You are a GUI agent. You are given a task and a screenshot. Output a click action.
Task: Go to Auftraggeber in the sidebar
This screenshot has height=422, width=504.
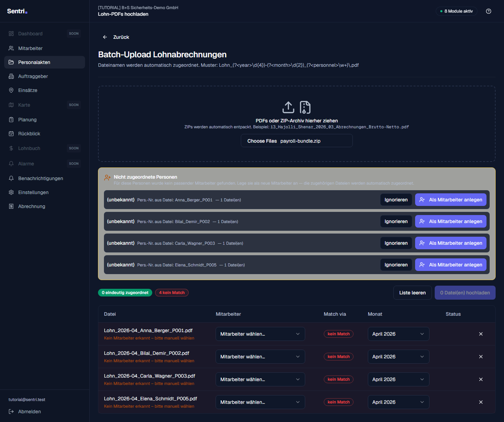pyautogui.click(x=44, y=76)
